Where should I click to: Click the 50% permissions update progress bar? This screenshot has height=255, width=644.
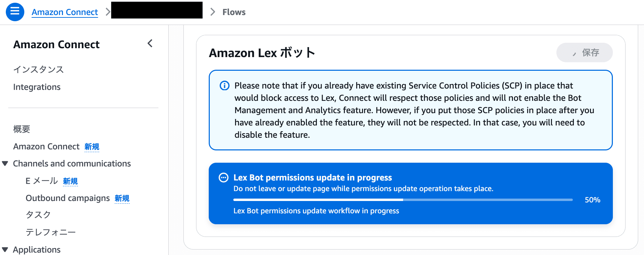[x=402, y=200]
